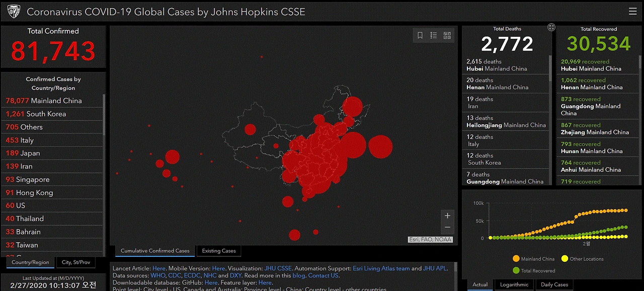Select the '705 Others' row
Image resolution: width=644 pixels, height=291 pixels.
point(52,127)
